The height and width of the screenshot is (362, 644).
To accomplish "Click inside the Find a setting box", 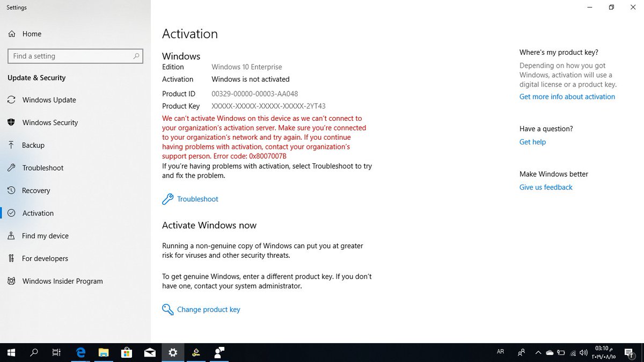I will 75,56.
